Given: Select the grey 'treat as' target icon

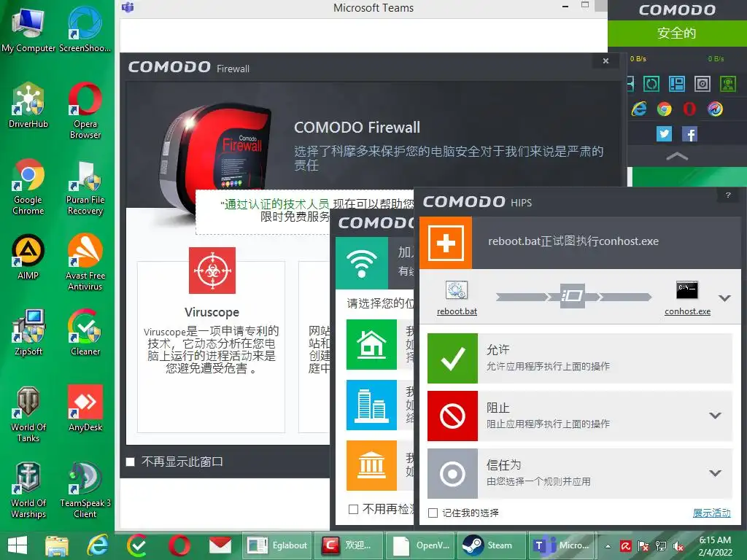Looking at the screenshot, I should (x=452, y=473).
